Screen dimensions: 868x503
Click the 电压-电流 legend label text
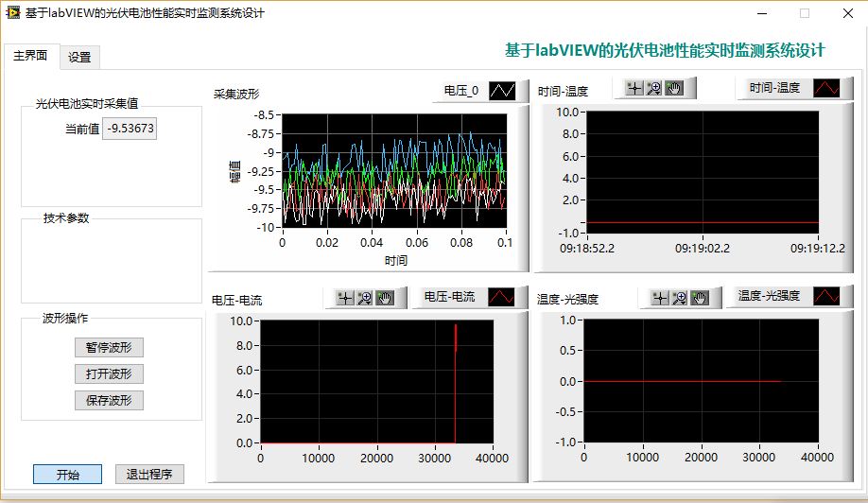coord(449,297)
